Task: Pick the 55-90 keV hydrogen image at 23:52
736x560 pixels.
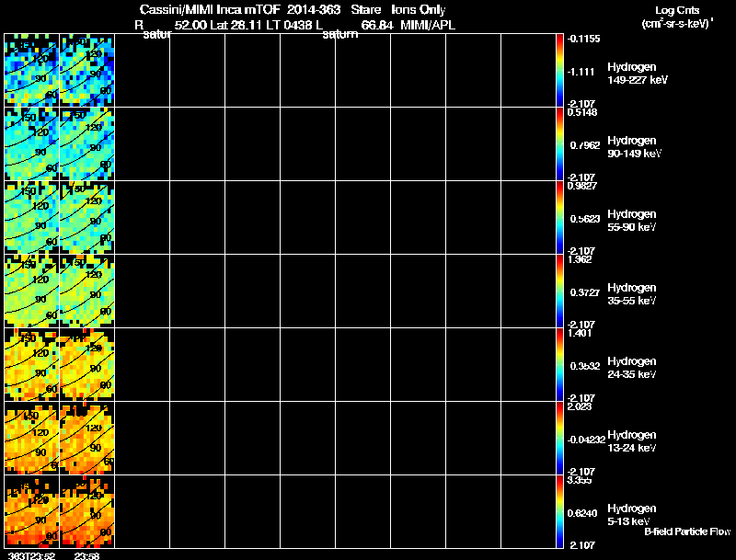Action: point(32,218)
